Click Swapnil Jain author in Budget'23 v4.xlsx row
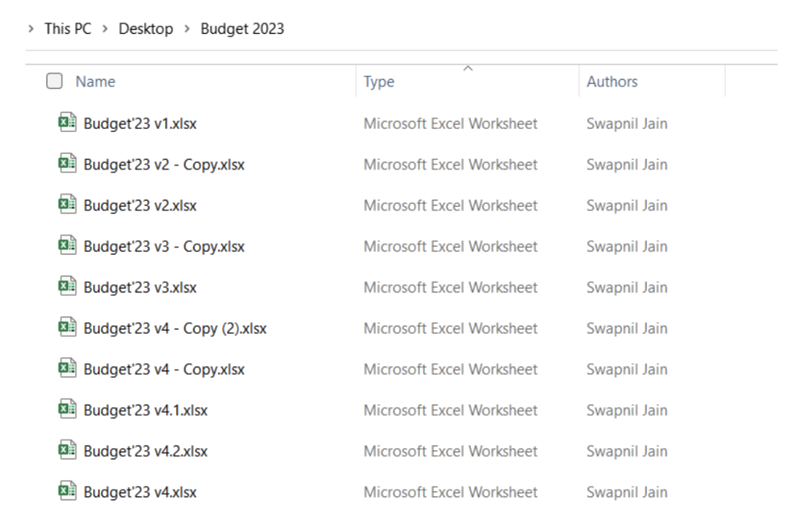This screenshot has width=808, height=532. 627,493
